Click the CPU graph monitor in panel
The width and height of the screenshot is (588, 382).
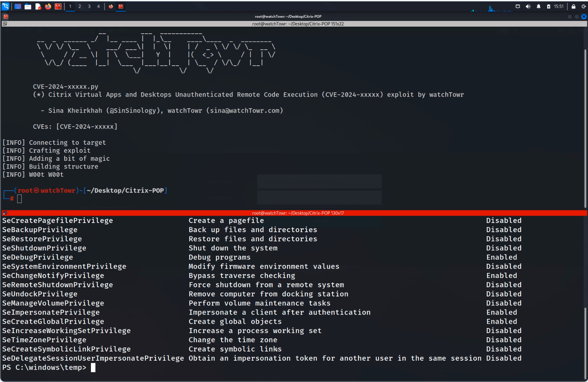[492, 8]
